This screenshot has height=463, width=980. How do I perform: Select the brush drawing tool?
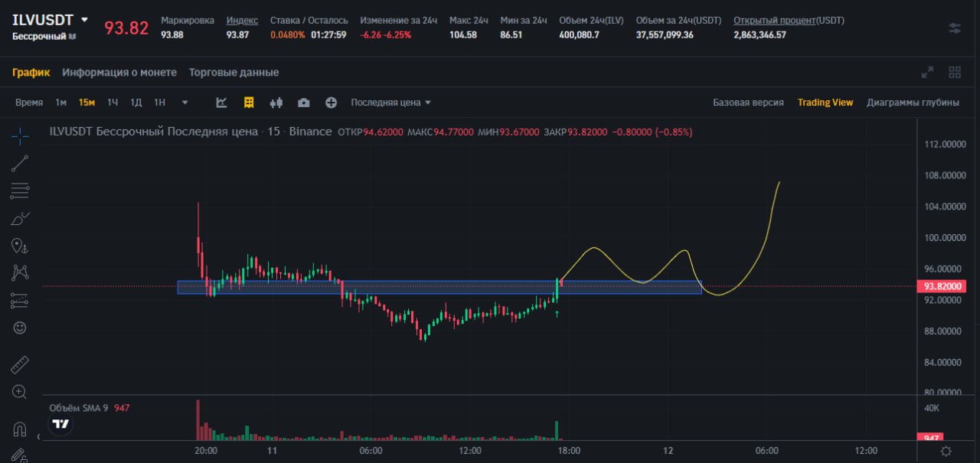point(20,218)
